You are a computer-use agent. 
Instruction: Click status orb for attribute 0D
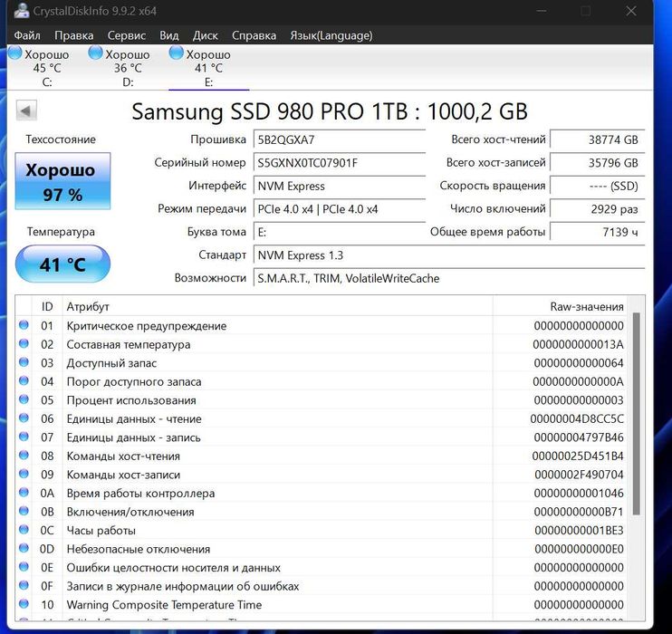click(x=24, y=548)
